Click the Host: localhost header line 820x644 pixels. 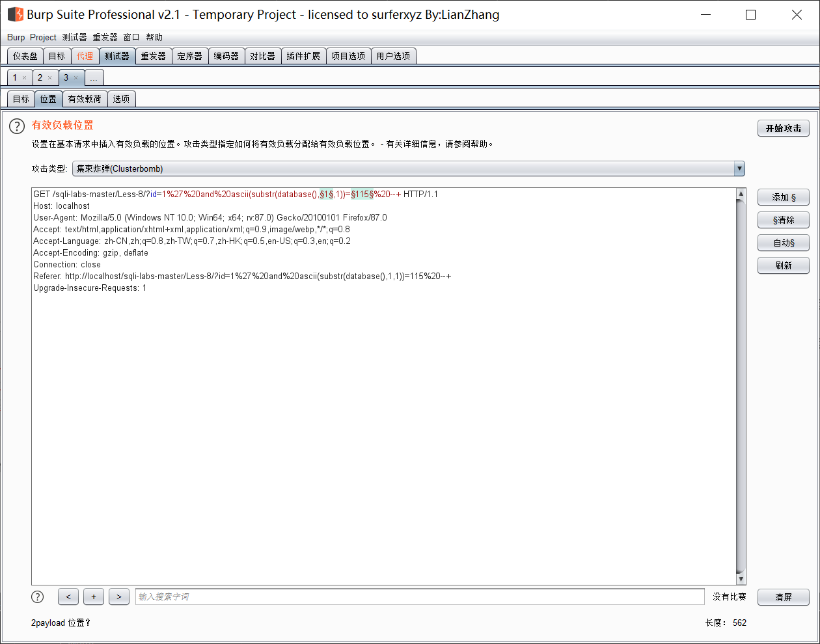tap(62, 206)
